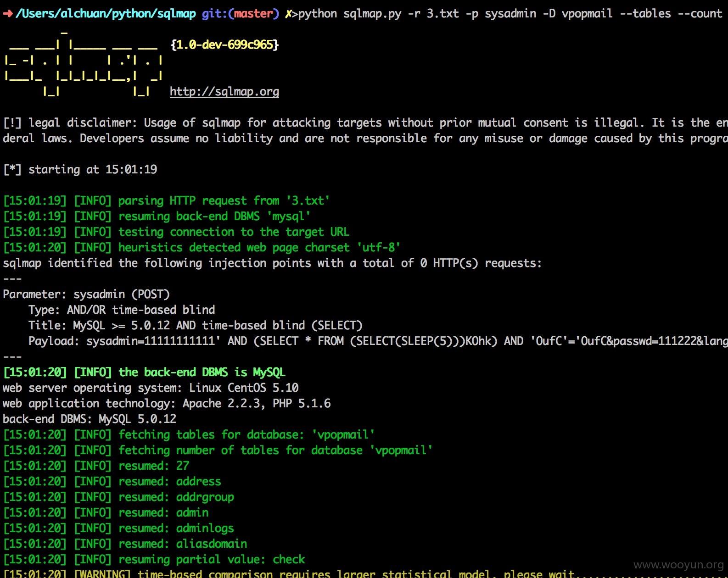Screen dimensions: 728x578
Task: Click the git:(master) branch indicator
Action: (240, 14)
